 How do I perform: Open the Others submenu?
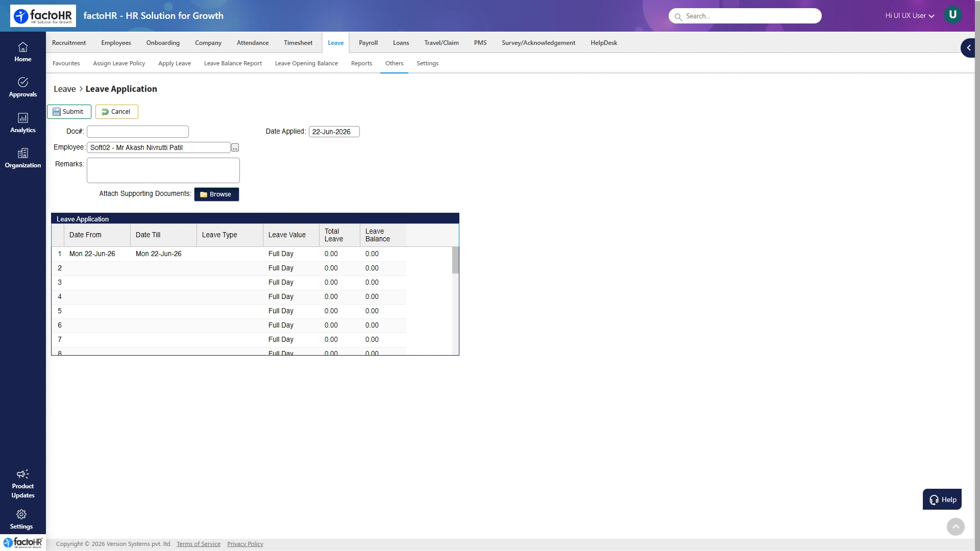point(394,63)
